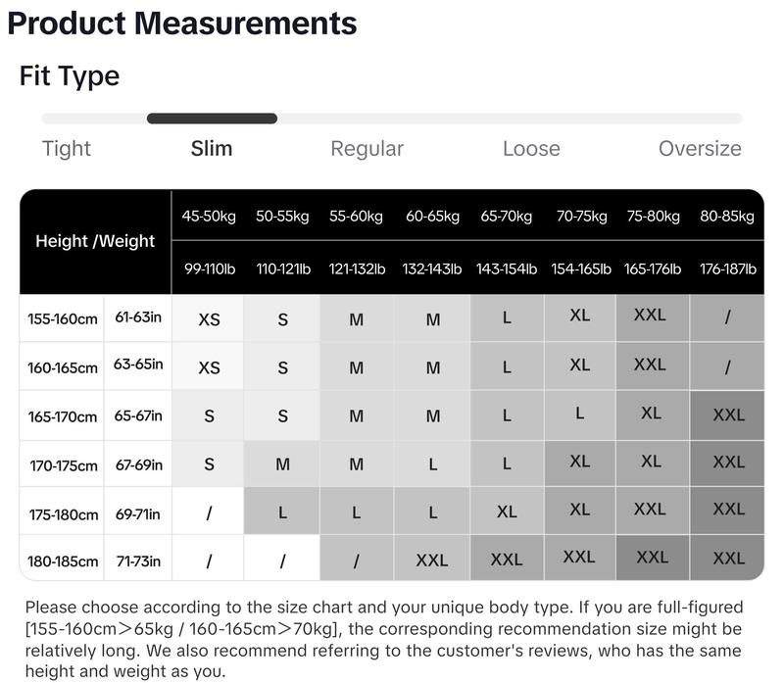This screenshot has width=784, height=683.
Task: Select the 155-160cm height row label
Action: point(63,318)
